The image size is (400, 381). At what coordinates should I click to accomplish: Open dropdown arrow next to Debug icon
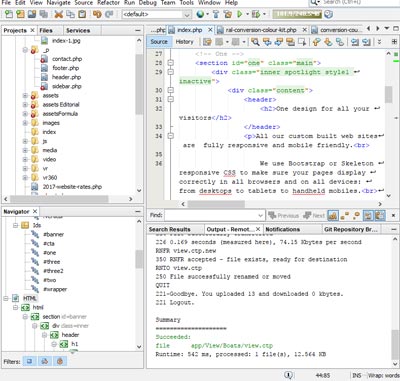coord(264,14)
